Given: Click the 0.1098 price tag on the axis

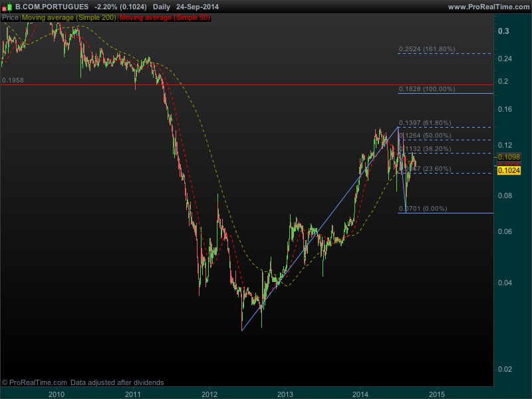Looking at the screenshot, I should point(509,157).
